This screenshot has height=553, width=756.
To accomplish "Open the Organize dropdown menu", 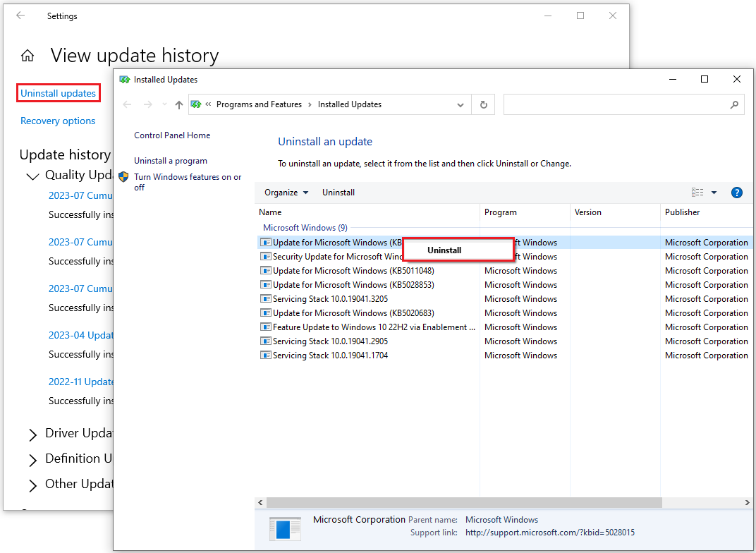I will tap(286, 193).
